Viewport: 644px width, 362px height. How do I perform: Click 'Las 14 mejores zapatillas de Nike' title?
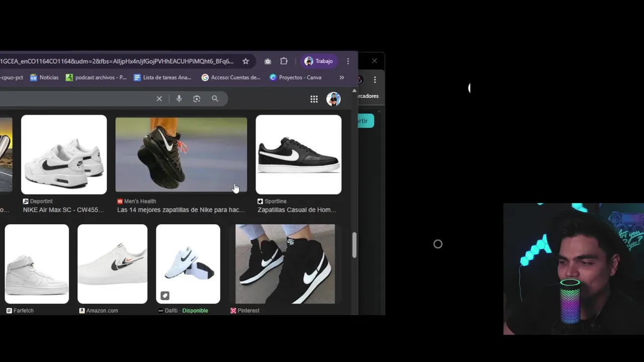coord(181,210)
